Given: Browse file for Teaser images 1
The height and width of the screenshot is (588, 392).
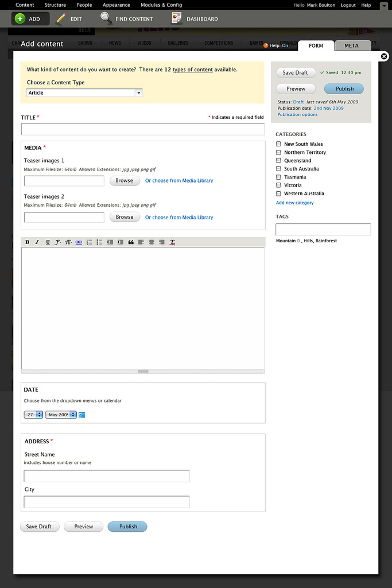Looking at the screenshot, I should [125, 181].
